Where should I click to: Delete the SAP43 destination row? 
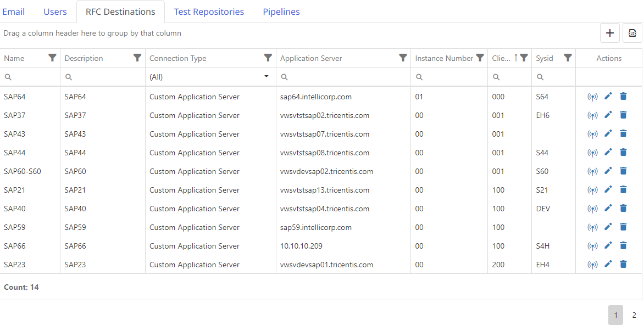tap(623, 134)
